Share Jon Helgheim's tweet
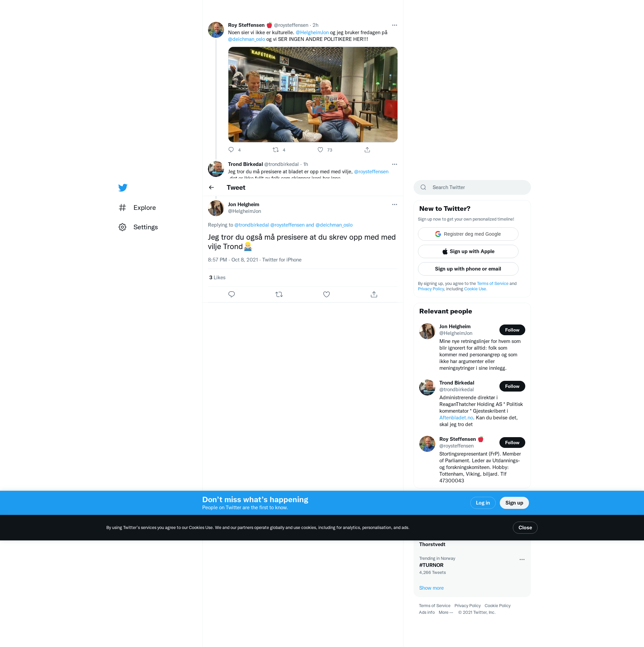 tap(374, 294)
